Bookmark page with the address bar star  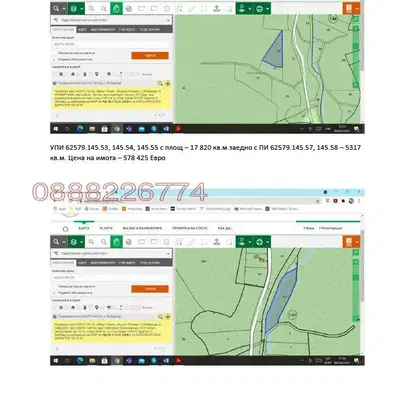click(x=318, y=201)
